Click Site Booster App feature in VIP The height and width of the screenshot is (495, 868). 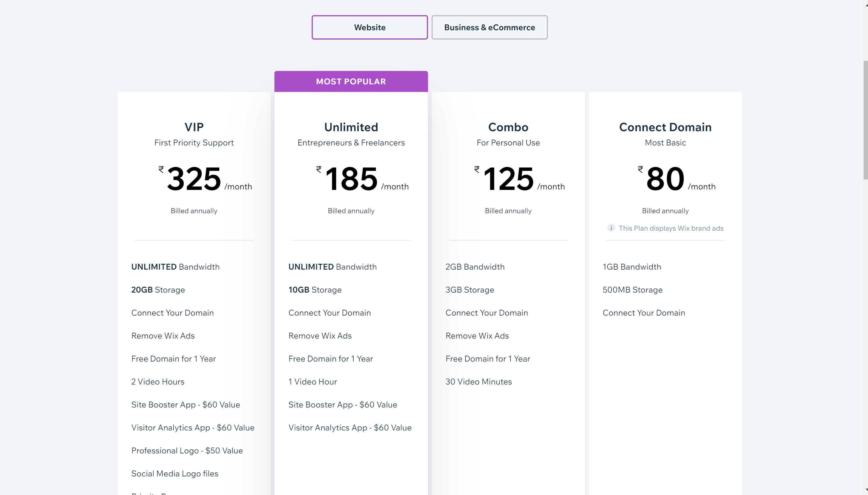click(x=185, y=405)
